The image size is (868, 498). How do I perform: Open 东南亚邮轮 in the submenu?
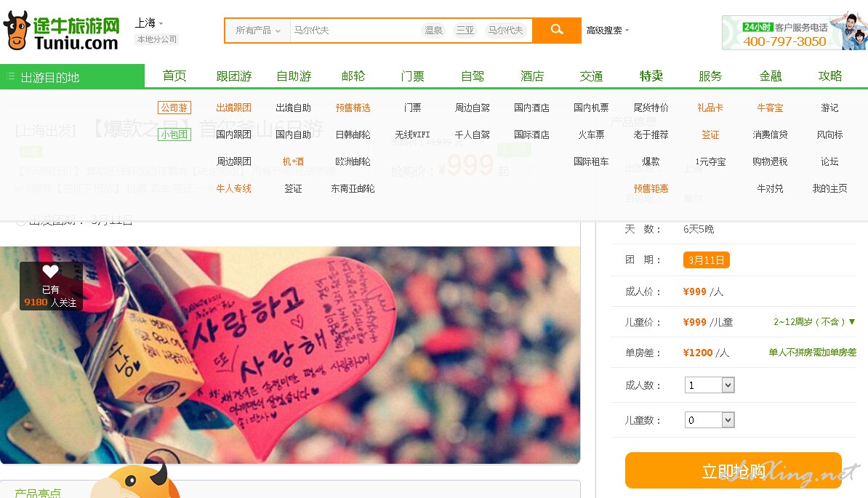tap(353, 189)
